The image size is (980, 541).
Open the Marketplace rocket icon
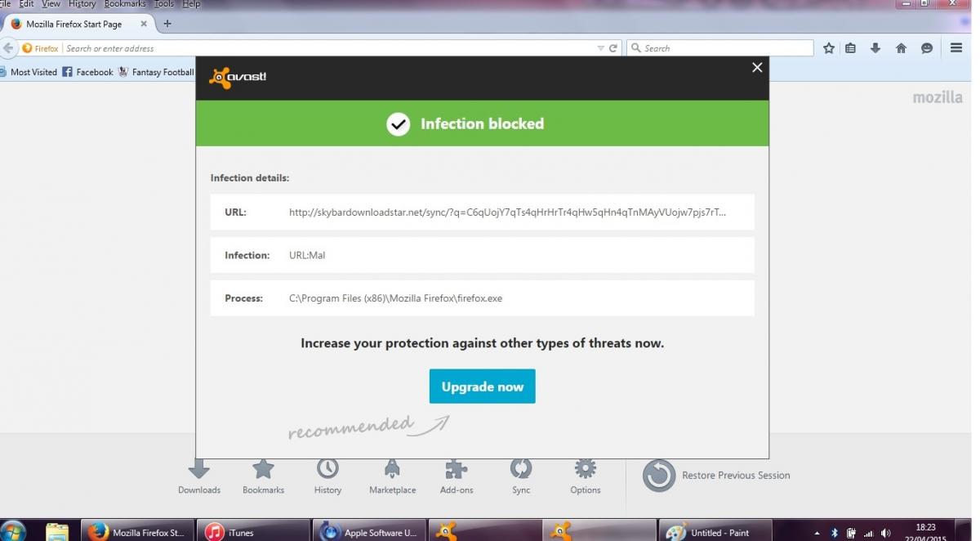392,469
